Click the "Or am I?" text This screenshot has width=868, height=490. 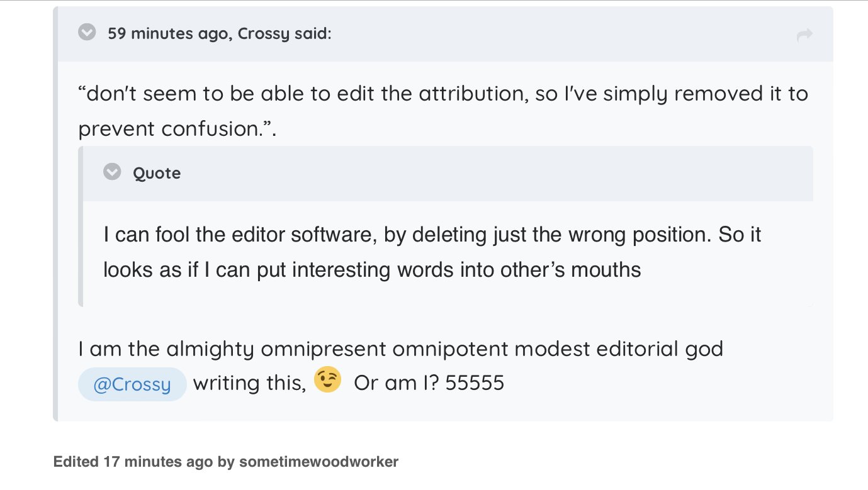pos(397,383)
